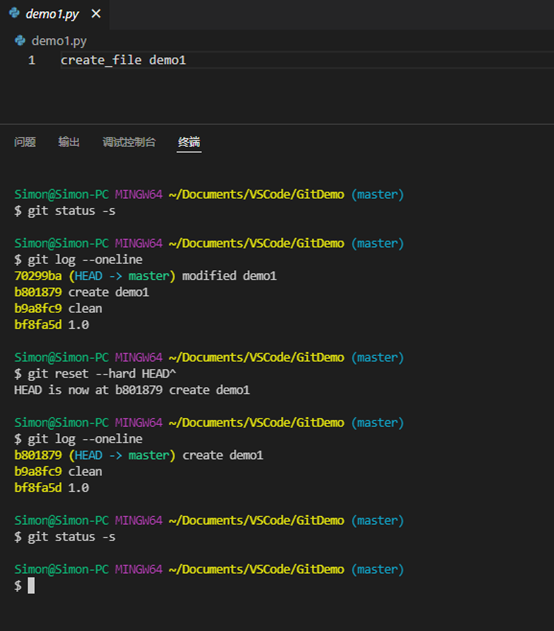Switch to the 问题 panel tab
The image size is (554, 631).
tap(25, 142)
